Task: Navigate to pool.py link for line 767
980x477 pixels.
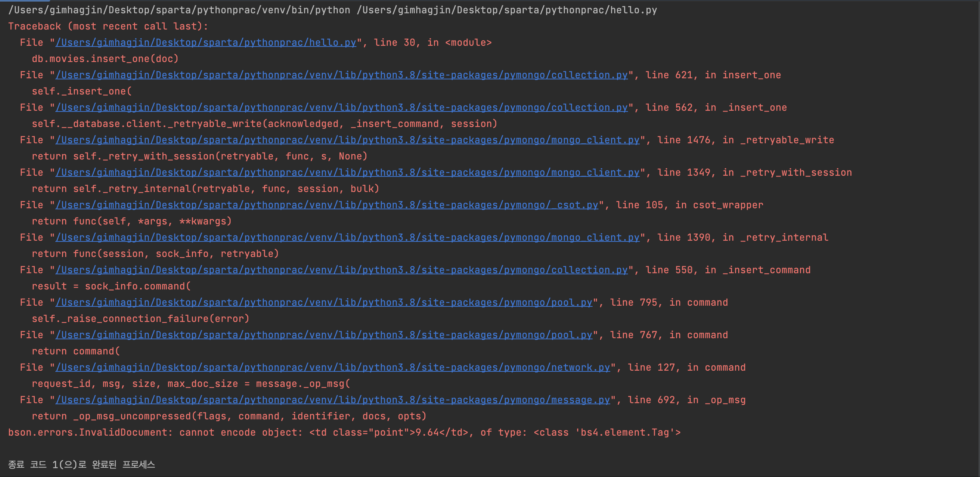Action: [x=324, y=335]
